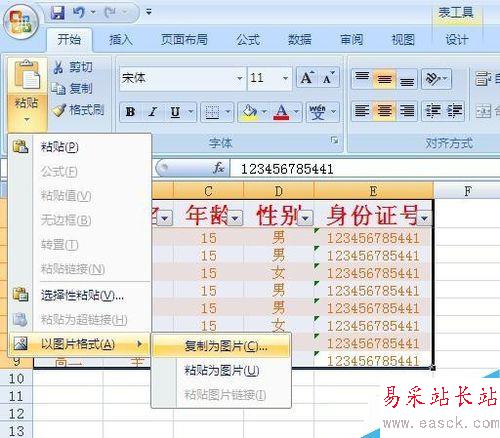Open 以图片格式(A) submenu
This screenshot has height=438, width=500.
tap(80, 344)
